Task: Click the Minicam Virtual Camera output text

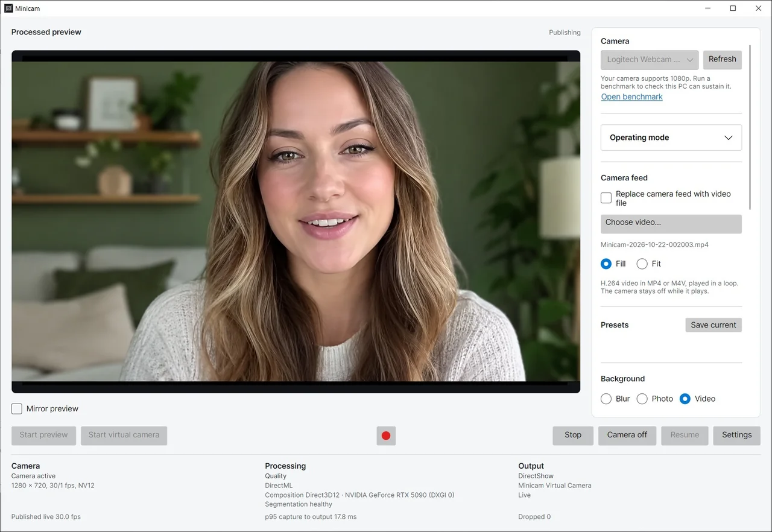Action: click(555, 486)
